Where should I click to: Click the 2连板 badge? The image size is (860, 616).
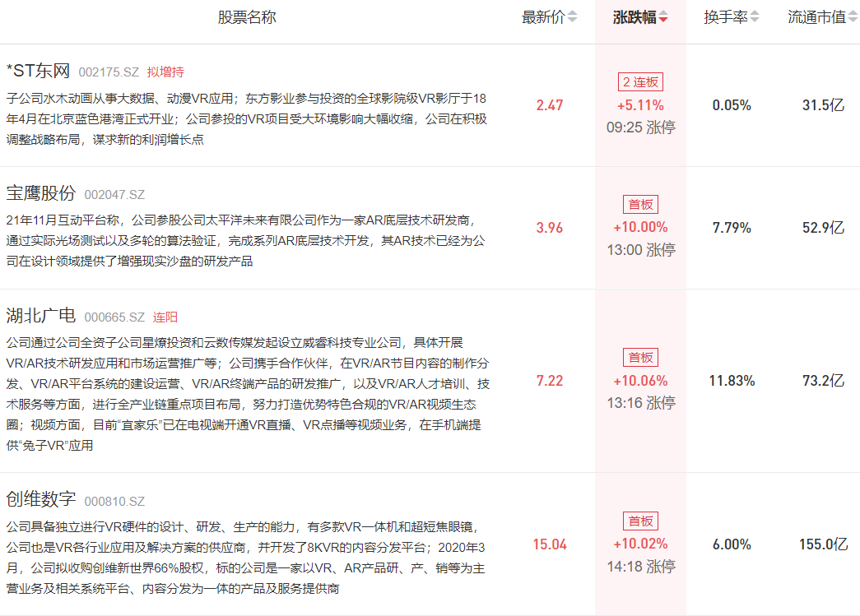point(640,82)
